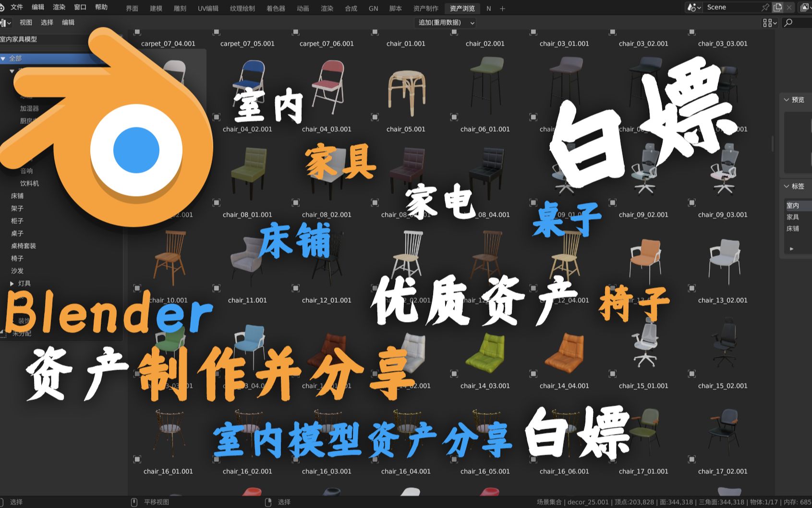This screenshot has height=508, width=812.
Task: Select the 家具 tag
Action: (793, 217)
